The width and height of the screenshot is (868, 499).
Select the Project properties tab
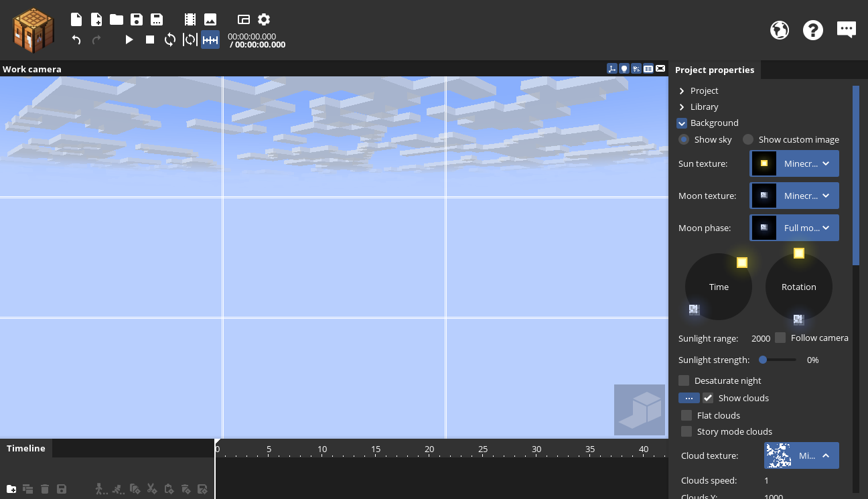715,70
